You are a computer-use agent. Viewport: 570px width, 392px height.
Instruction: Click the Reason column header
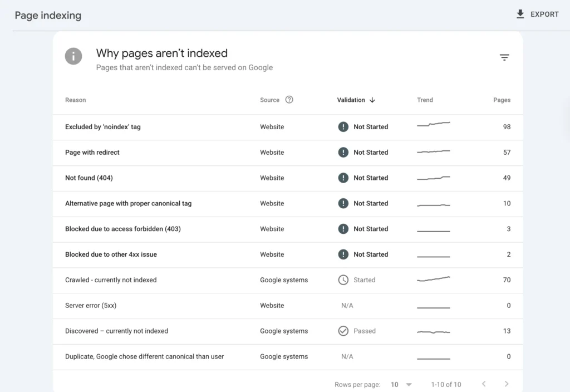click(x=76, y=100)
